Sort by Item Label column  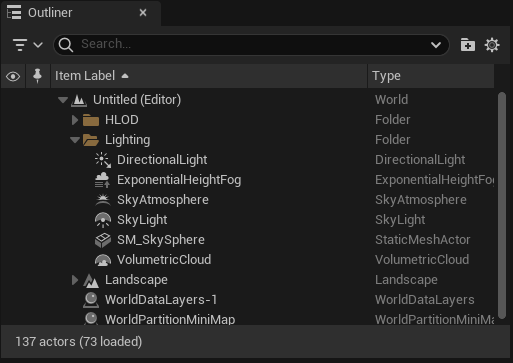point(209,76)
